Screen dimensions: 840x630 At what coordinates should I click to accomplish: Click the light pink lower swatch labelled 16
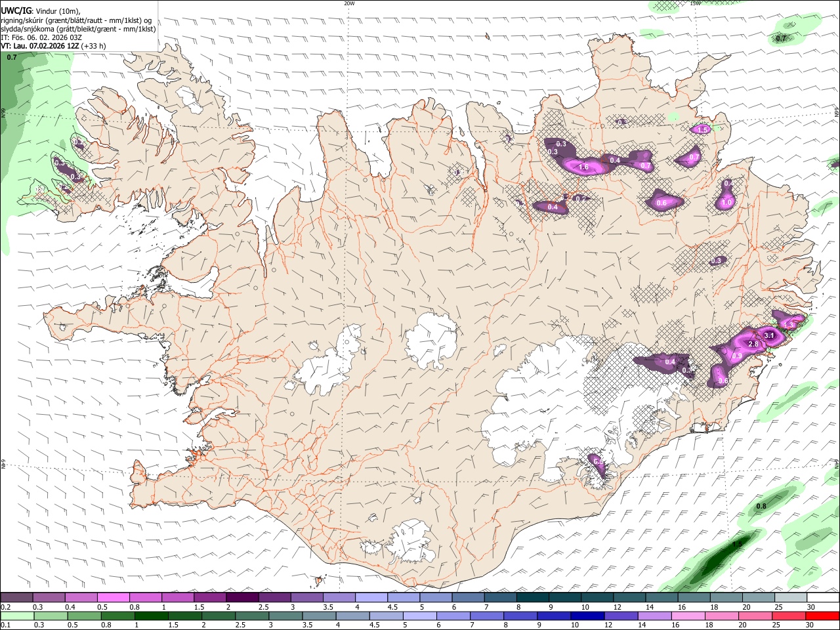click(687, 616)
